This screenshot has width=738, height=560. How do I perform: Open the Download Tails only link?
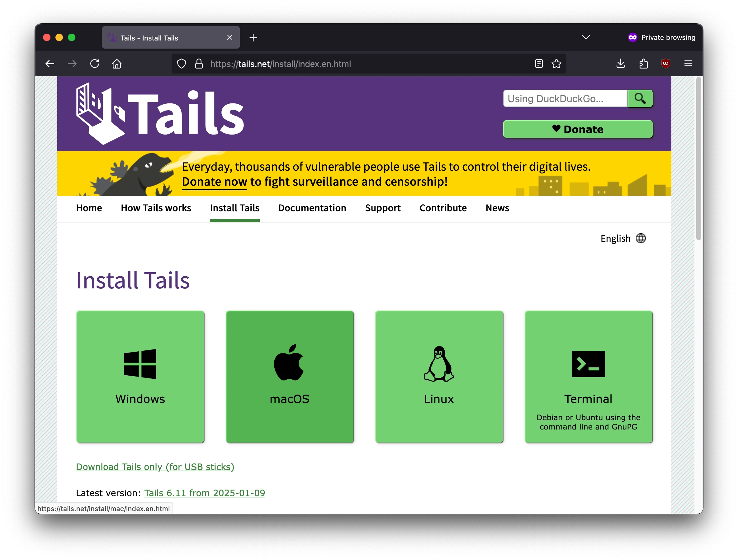coord(155,467)
